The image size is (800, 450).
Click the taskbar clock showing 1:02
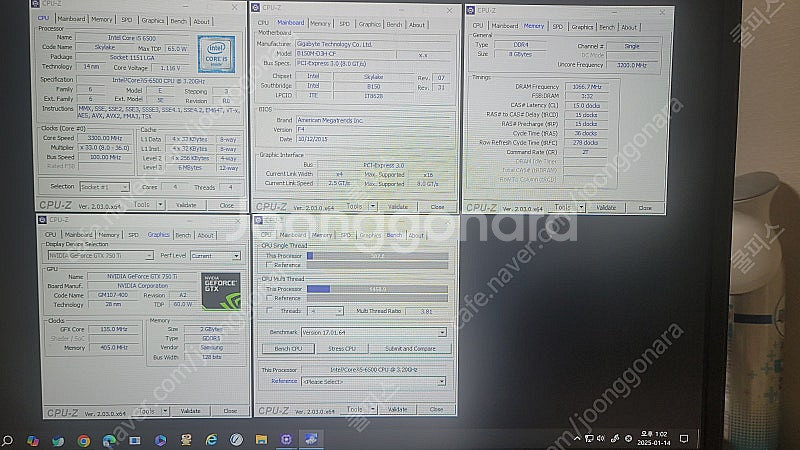653,438
